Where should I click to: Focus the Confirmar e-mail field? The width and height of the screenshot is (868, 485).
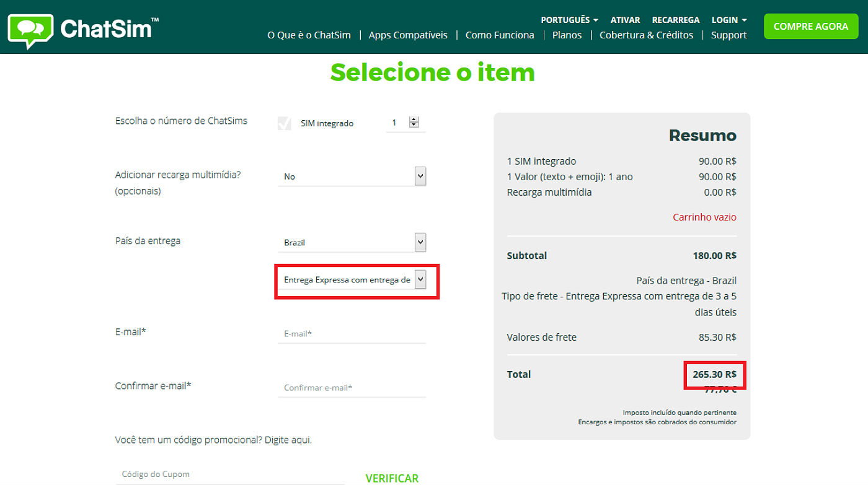(x=352, y=388)
